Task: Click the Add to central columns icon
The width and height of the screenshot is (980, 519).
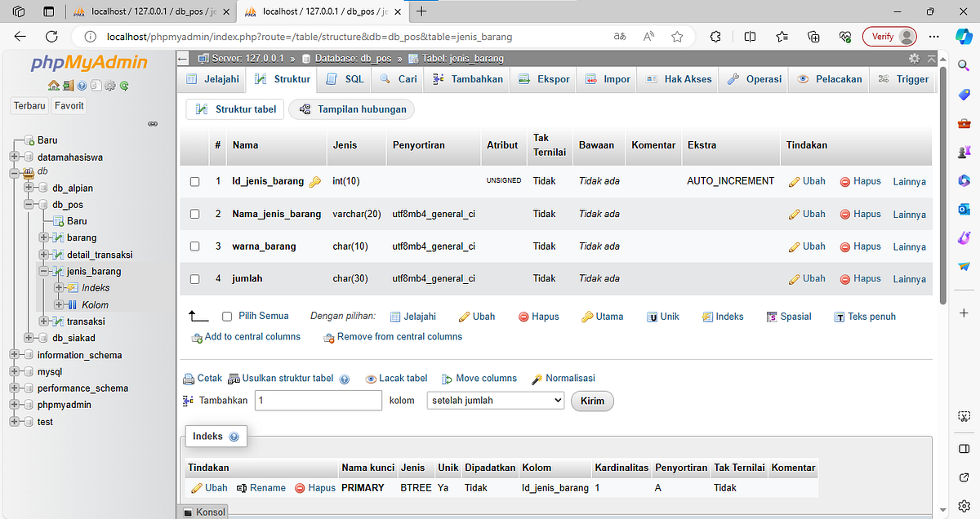Action: click(x=196, y=337)
